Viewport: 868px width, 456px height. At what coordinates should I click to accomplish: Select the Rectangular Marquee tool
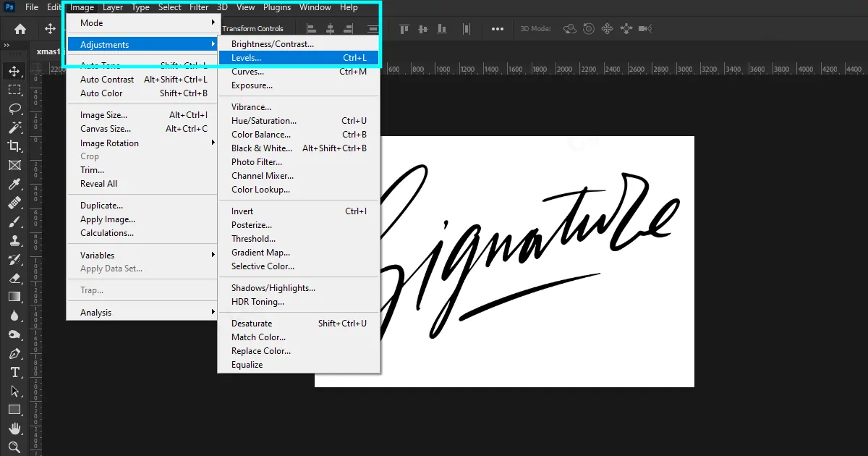14,90
